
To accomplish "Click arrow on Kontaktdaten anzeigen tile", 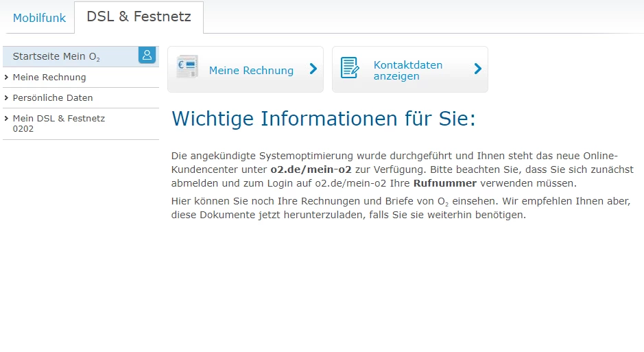I will (x=477, y=69).
